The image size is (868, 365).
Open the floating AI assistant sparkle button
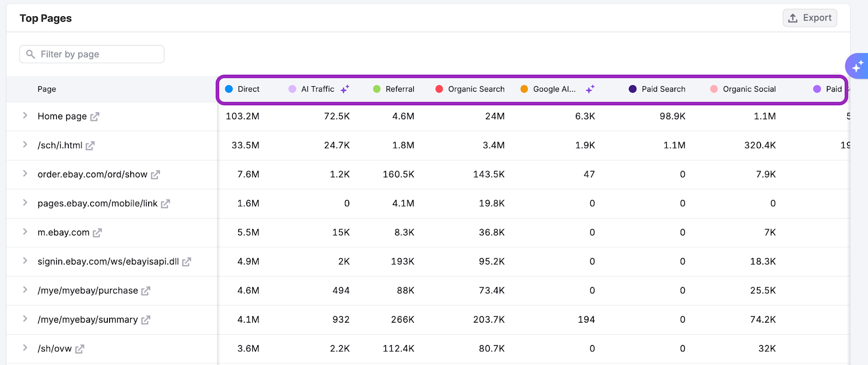point(857,67)
